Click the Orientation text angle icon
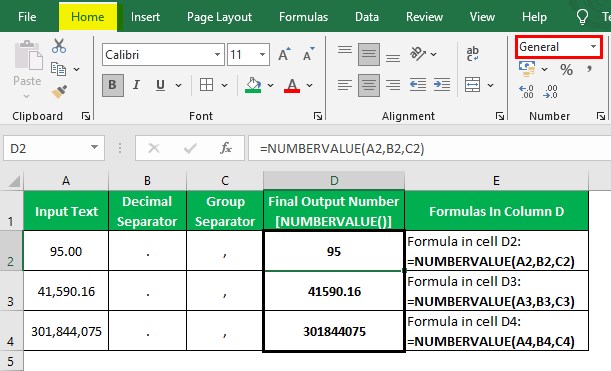Image resolution: width=611 pixels, height=371 pixels. point(418,54)
